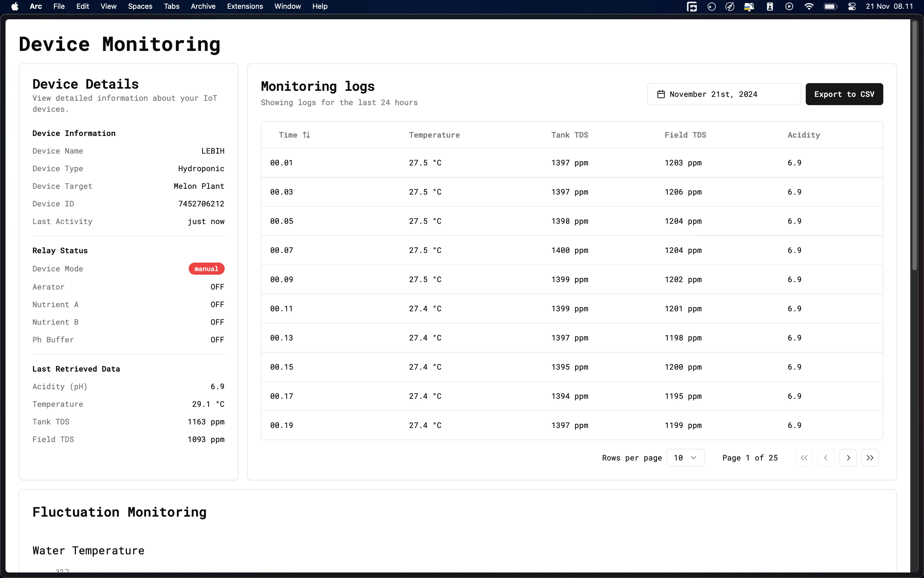Select the 00.01 log row time
Image resolution: width=924 pixels, height=578 pixels.
[281, 163]
